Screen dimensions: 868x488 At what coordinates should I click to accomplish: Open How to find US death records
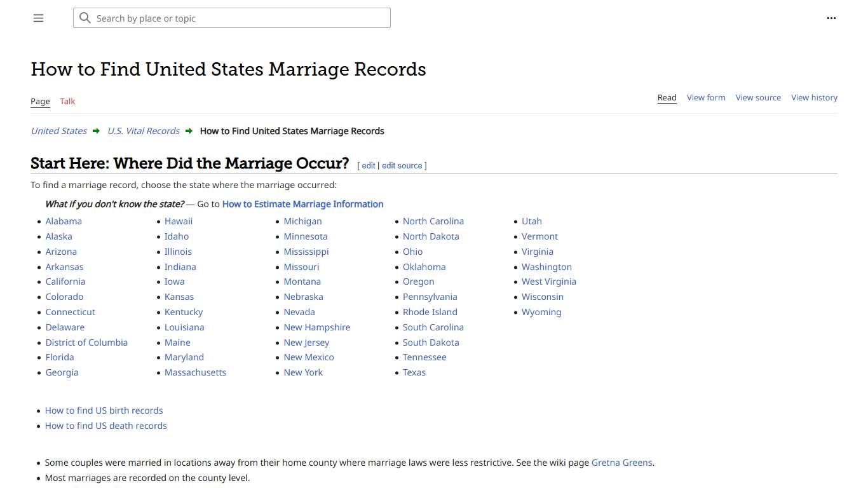pos(105,426)
